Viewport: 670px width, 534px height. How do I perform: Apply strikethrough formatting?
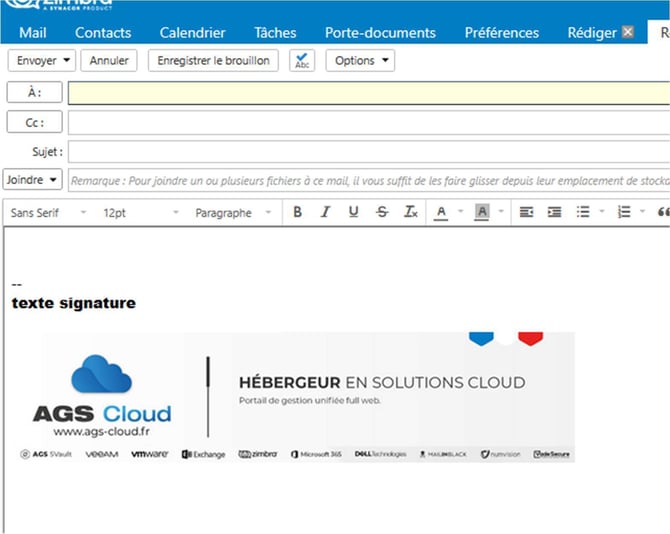click(x=382, y=212)
